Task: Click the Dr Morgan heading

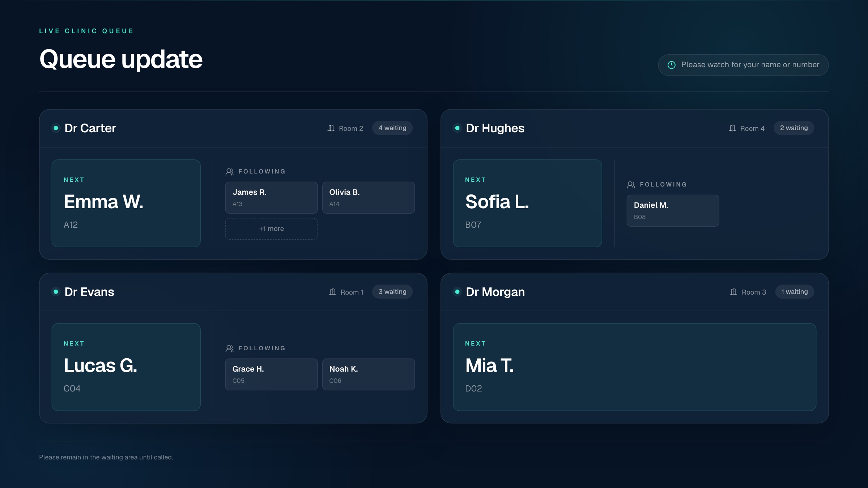Action: tap(495, 292)
